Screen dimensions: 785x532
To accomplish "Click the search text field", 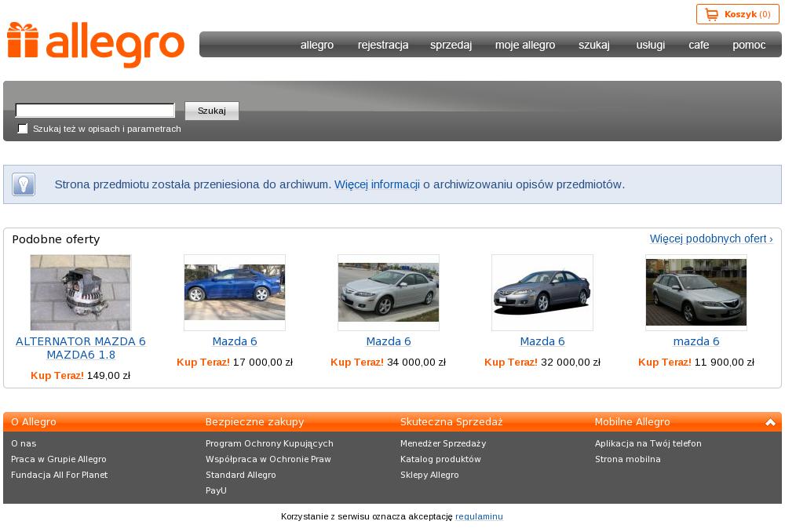I will [x=95, y=111].
